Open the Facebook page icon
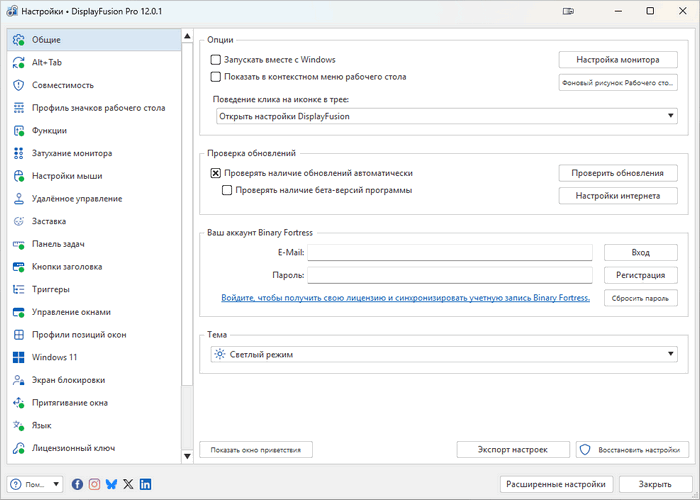This screenshot has width=700, height=500. click(x=77, y=485)
